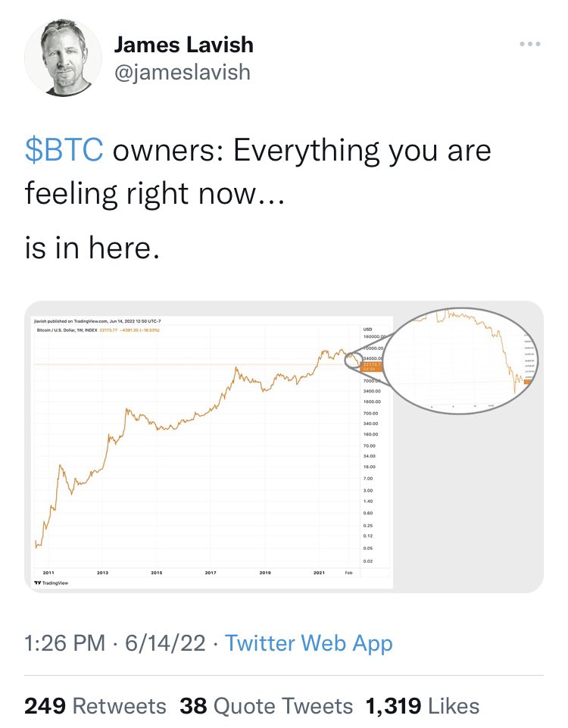Viewport: 568px width, 728px height.
Task: Open the three-dot more options menu
Action: [x=530, y=44]
